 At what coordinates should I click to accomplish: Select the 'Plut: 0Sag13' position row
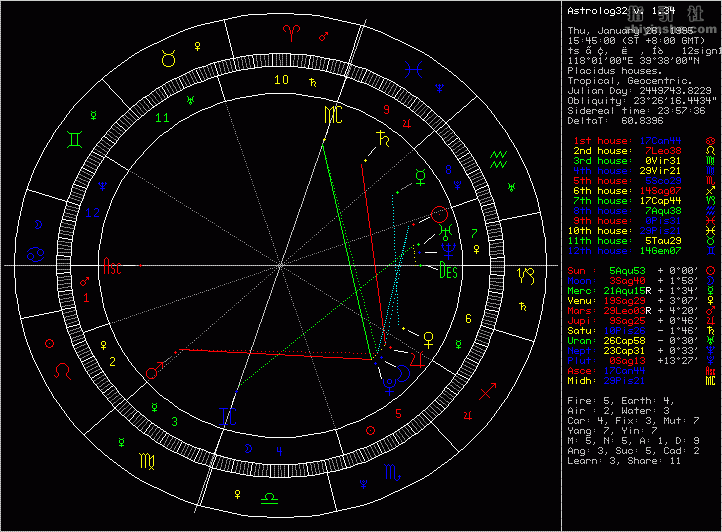point(641,361)
